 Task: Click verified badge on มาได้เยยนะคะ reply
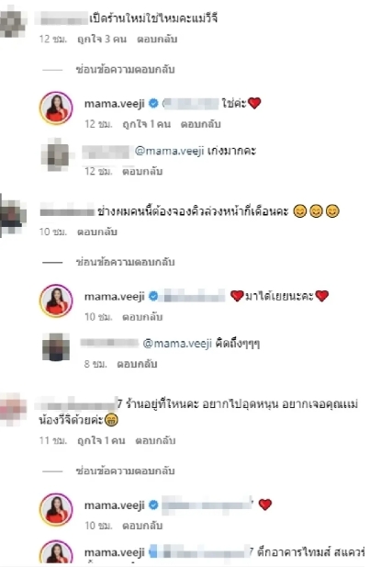coord(153,296)
